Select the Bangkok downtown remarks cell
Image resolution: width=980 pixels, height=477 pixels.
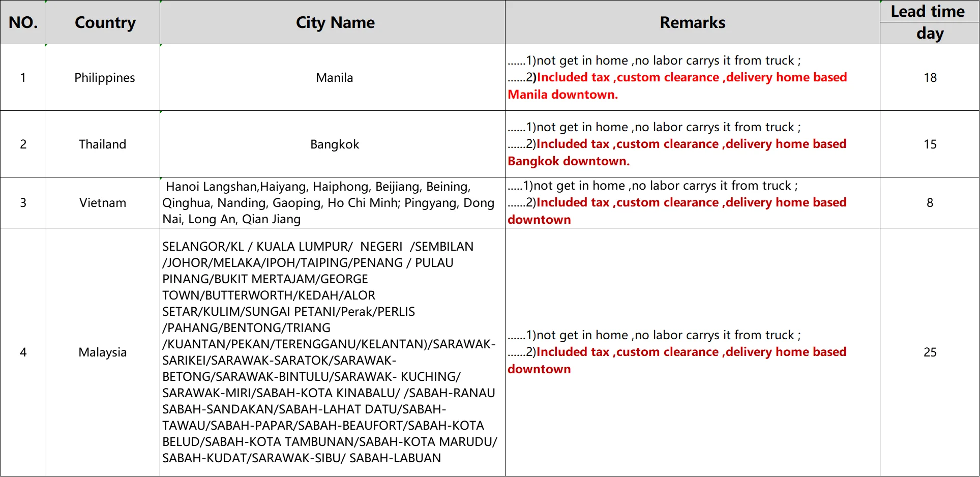693,144
